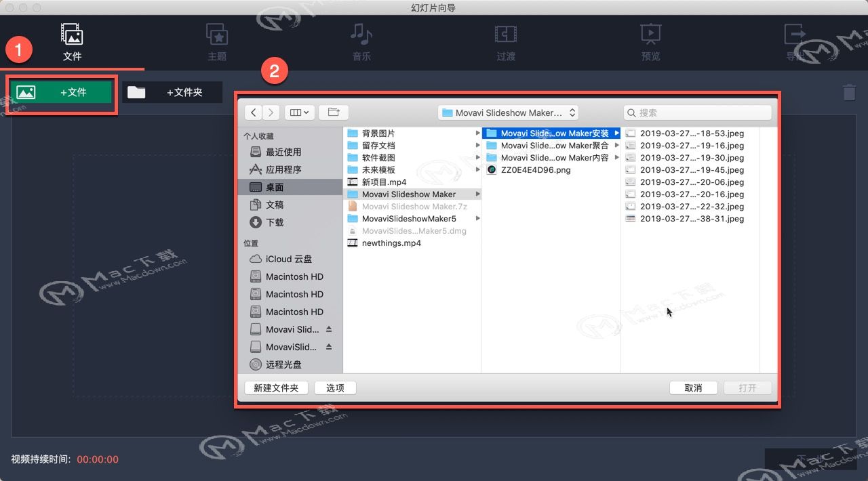This screenshot has height=481, width=868.
Task: Click the 新项目.mp4 video file icon
Action: tap(353, 182)
